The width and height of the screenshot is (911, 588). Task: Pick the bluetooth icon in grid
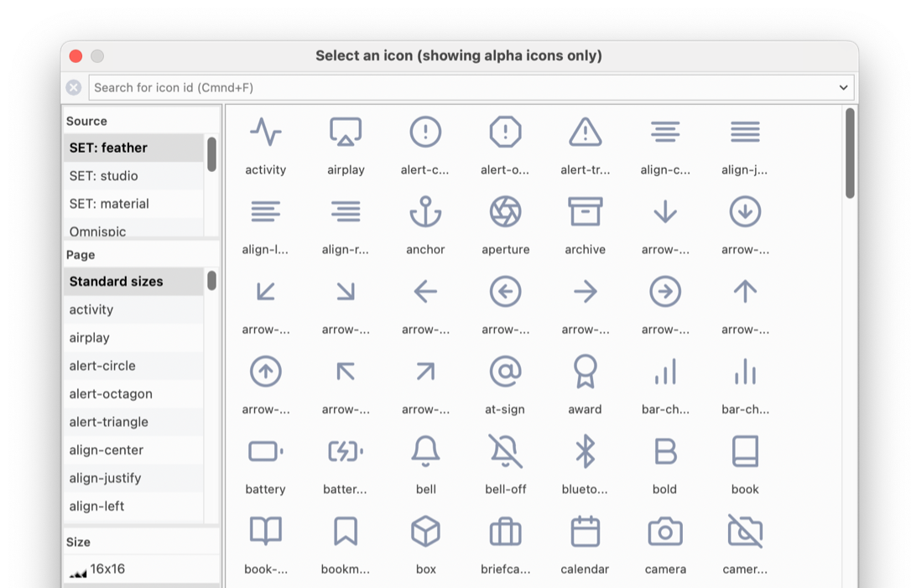click(585, 452)
